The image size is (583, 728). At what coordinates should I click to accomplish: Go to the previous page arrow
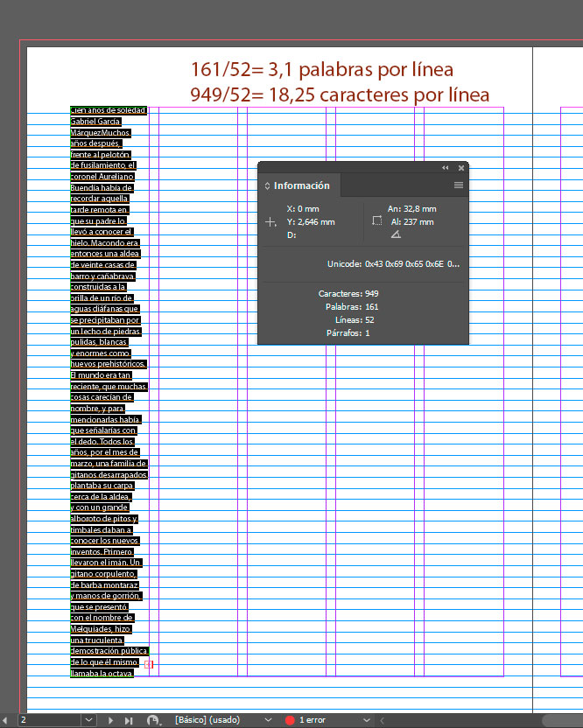(6, 720)
